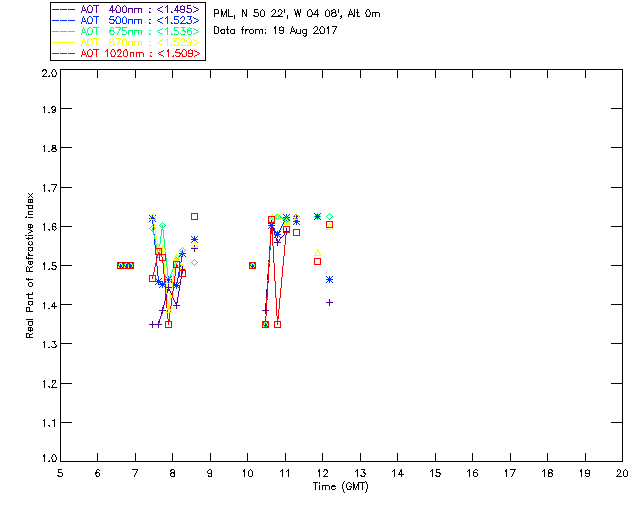Click the 1.8 y-axis tick label
The height and width of the screenshot is (512, 640).
pos(49,148)
